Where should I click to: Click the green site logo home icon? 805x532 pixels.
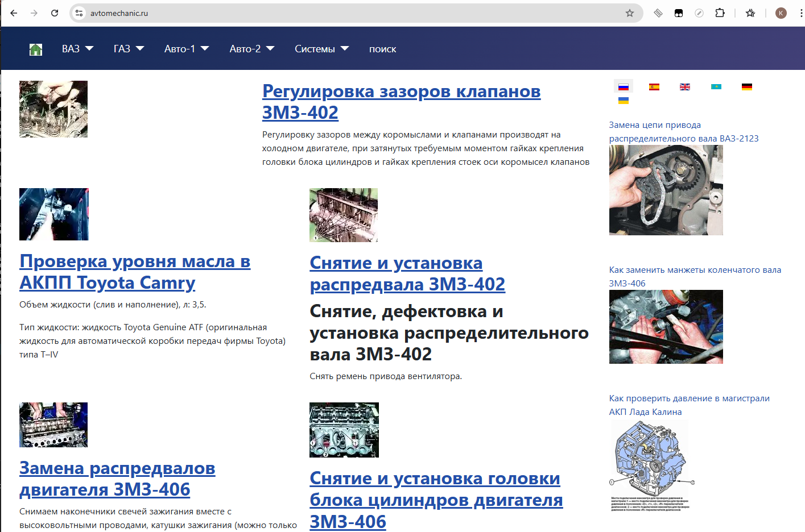click(x=36, y=49)
